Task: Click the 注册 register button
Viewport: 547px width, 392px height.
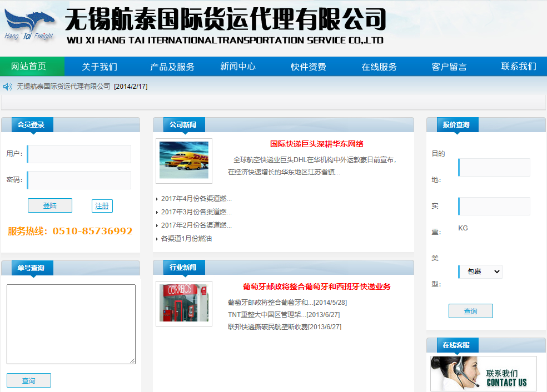Action: coord(102,205)
